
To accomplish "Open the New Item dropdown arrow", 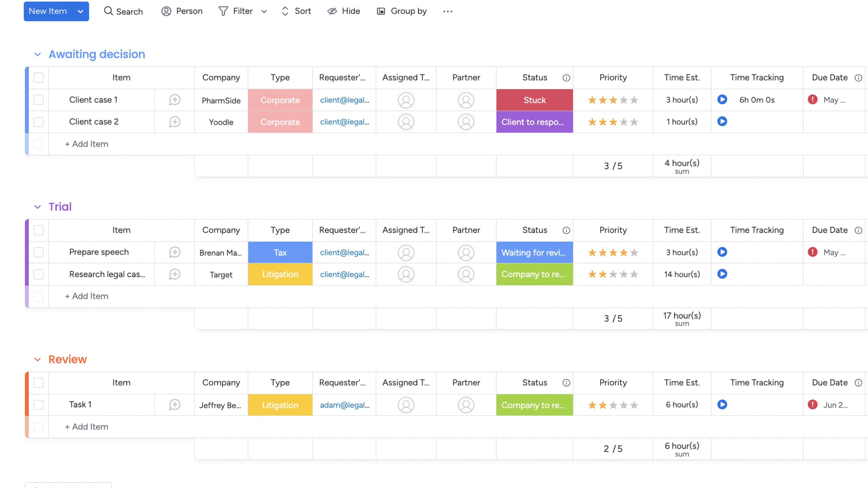I will (x=80, y=11).
